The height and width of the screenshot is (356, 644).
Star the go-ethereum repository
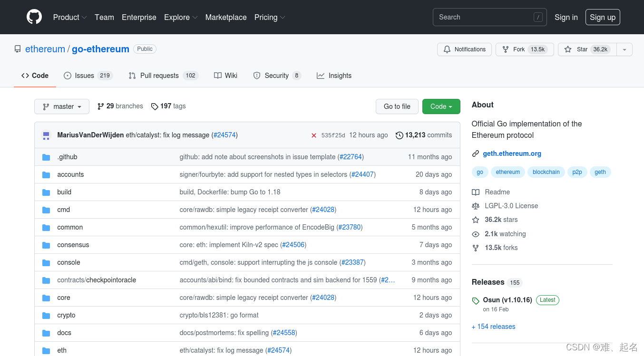(x=587, y=49)
